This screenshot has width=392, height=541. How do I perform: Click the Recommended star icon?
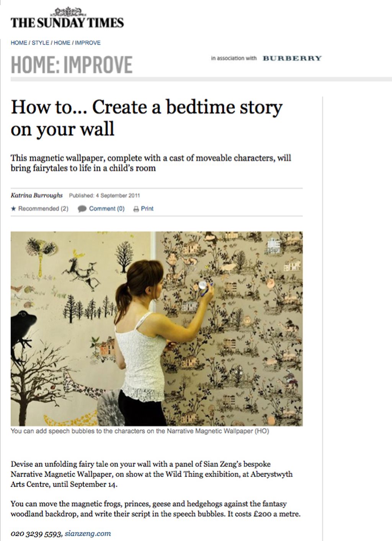[x=13, y=209]
